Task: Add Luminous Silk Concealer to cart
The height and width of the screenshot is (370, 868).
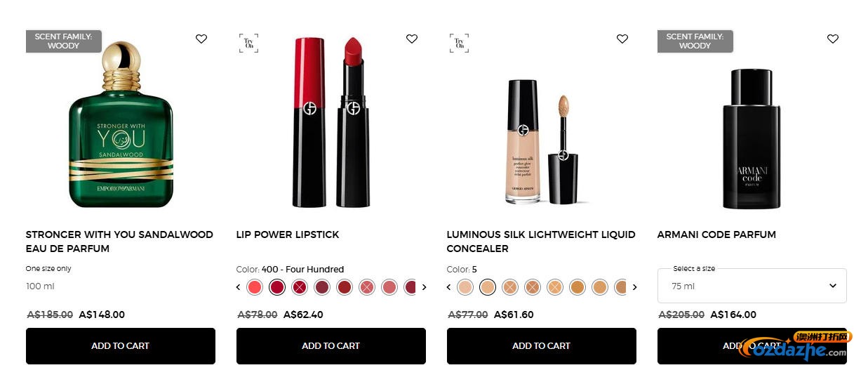Action: [542, 346]
